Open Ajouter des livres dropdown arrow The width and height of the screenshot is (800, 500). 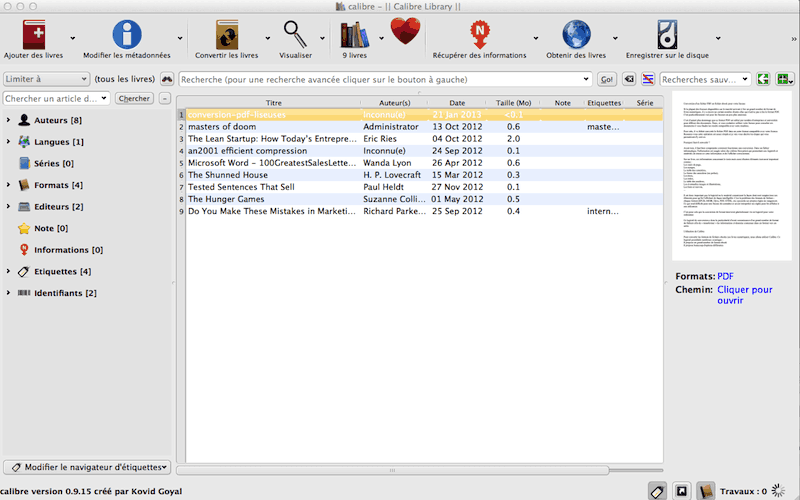click(72, 38)
